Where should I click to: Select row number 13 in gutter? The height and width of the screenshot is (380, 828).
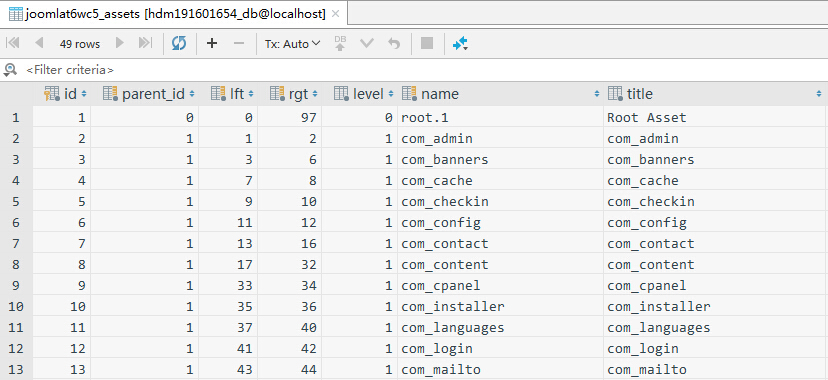point(16,369)
